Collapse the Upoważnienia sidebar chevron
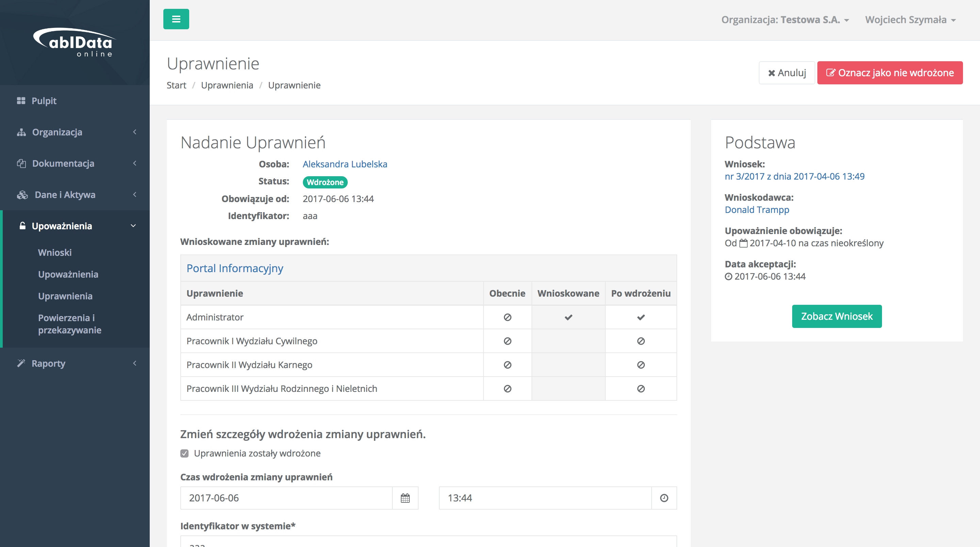This screenshot has width=980, height=547. (133, 226)
